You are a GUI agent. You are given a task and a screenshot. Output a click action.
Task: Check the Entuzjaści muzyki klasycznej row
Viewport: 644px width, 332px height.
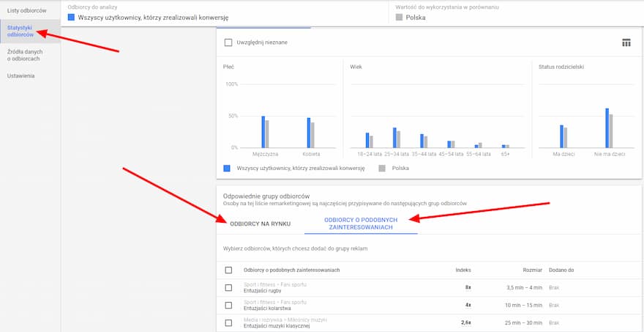[x=228, y=323]
